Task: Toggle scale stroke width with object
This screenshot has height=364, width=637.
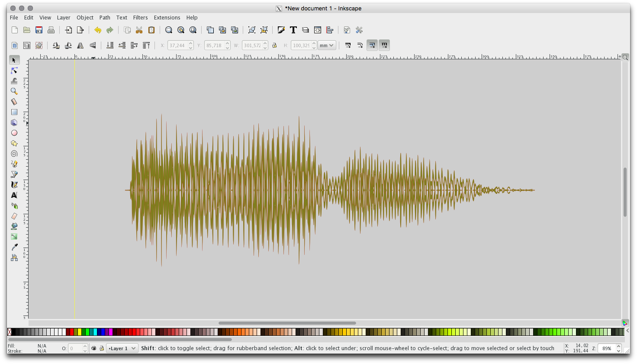Action: tap(348, 45)
